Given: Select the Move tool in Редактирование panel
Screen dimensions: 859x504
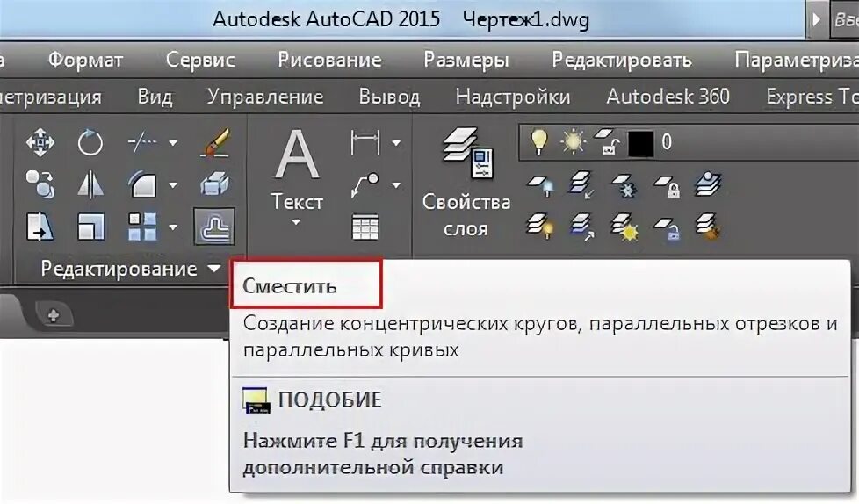Looking at the screenshot, I should coord(40,143).
